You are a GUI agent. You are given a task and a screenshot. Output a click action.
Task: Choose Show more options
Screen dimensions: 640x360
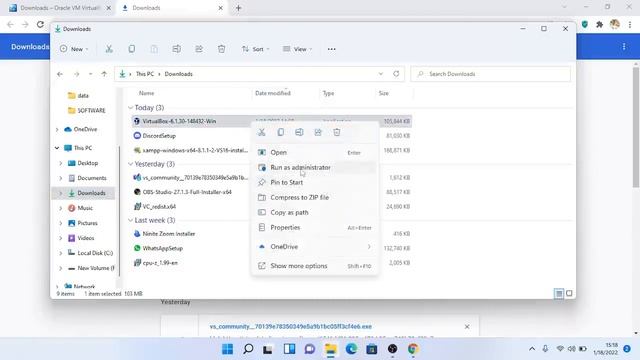point(315,266)
